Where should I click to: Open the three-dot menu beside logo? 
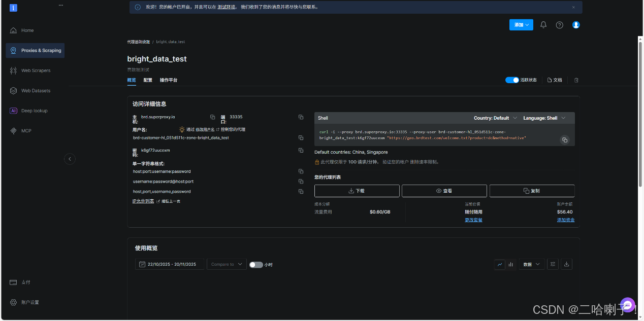coord(61,5)
